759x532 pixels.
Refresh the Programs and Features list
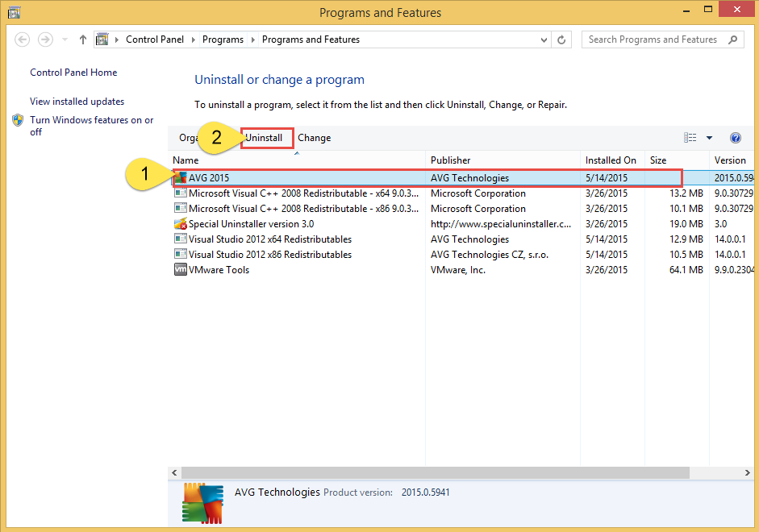point(561,39)
